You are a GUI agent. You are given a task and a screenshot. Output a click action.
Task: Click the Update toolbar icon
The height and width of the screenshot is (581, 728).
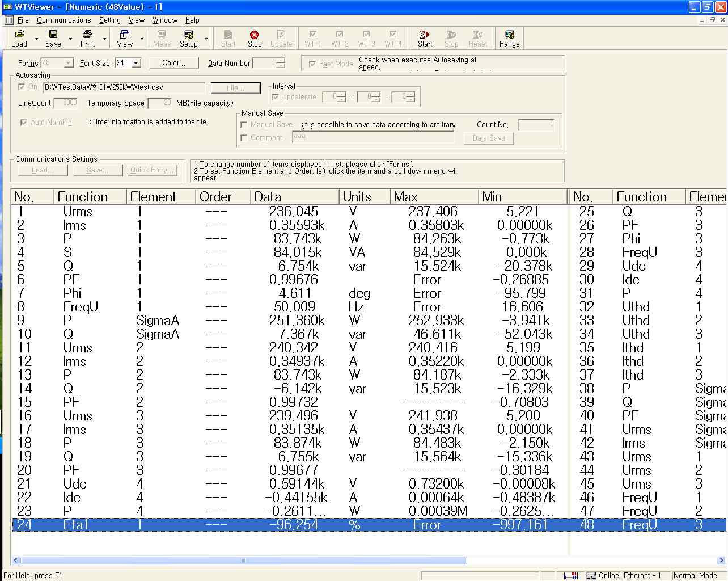[x=281, y=38]
